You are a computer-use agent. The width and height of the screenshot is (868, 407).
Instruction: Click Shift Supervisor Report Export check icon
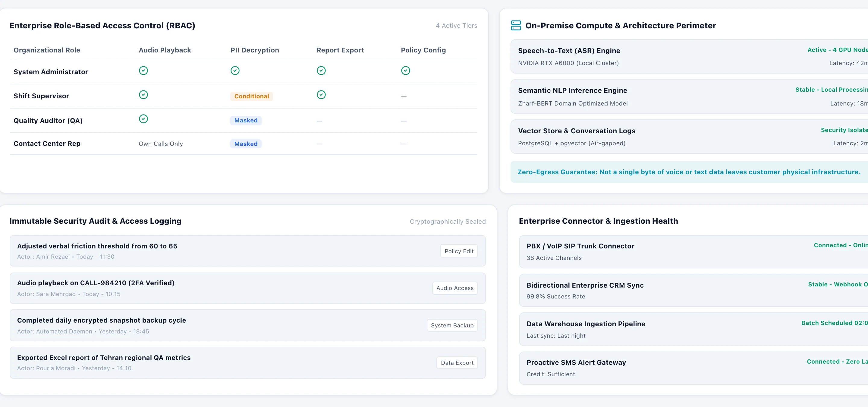coord(321,95)
